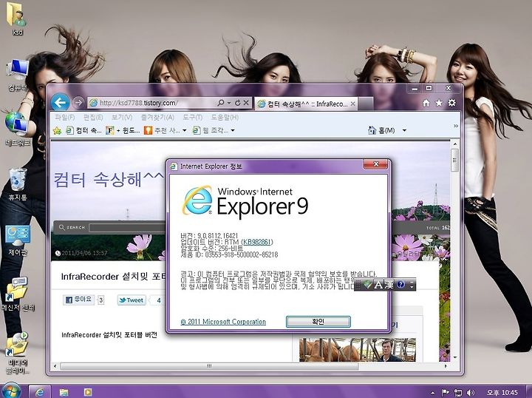Viewport: 532px width, 398px height.
Task: Click Add to favorites bar star icon
Action: click(x=57, y=130)
